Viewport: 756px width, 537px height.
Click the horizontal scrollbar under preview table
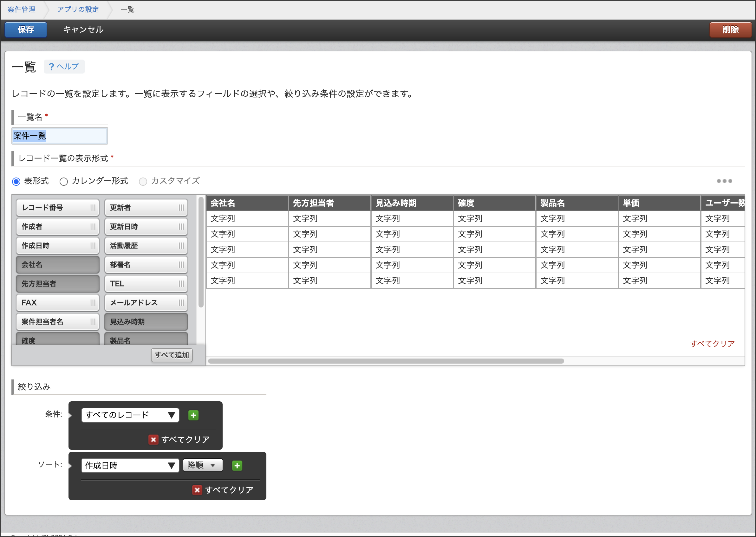pyautogui.click(x=386, y=361)
